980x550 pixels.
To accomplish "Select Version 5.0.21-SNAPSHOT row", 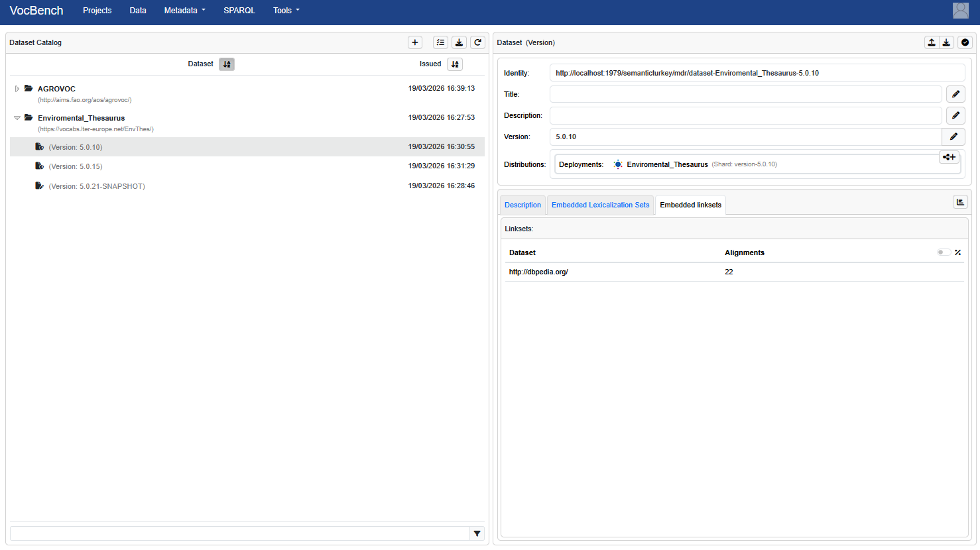I will (x=247, y=186).
